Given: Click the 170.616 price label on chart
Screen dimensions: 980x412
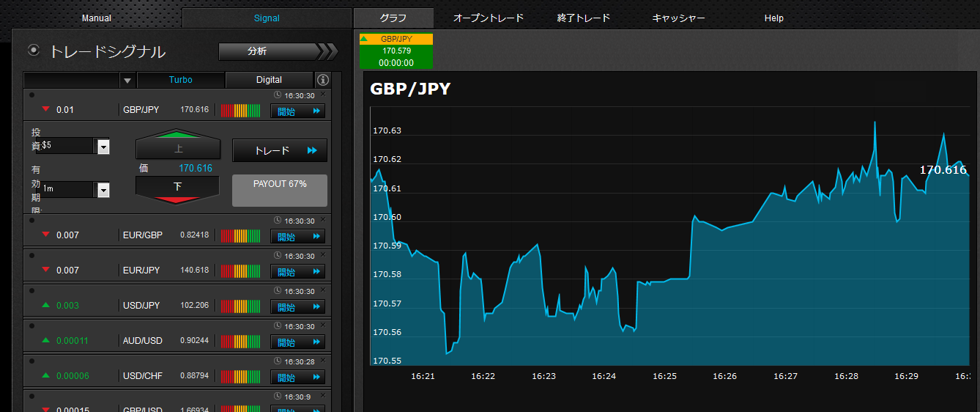Looking at the screenshot, I should (943, 170).
